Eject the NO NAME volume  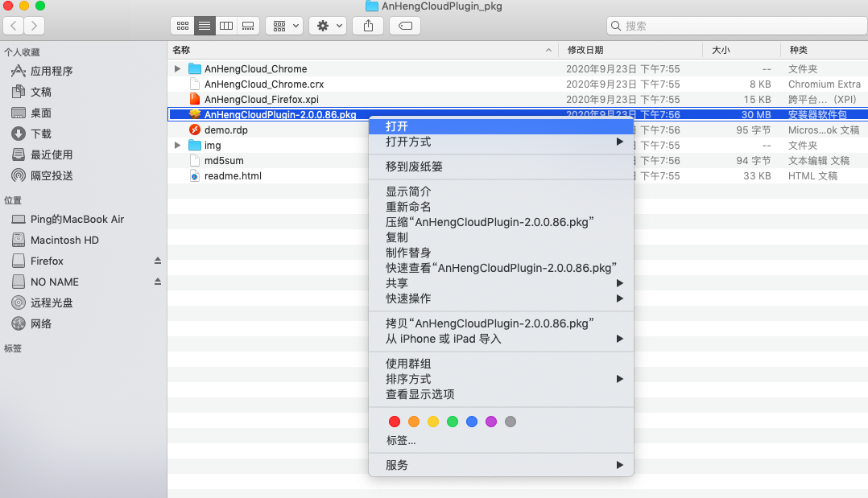(158, 282)
